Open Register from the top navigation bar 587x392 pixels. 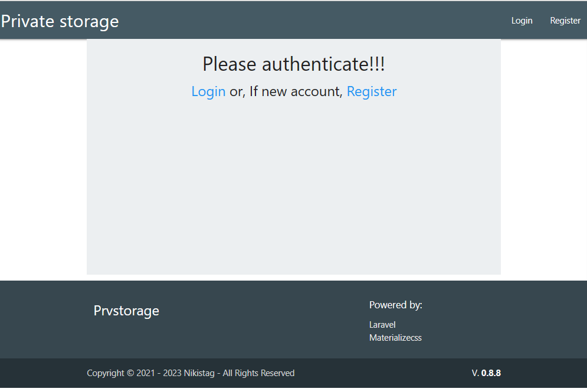(565, 21)
